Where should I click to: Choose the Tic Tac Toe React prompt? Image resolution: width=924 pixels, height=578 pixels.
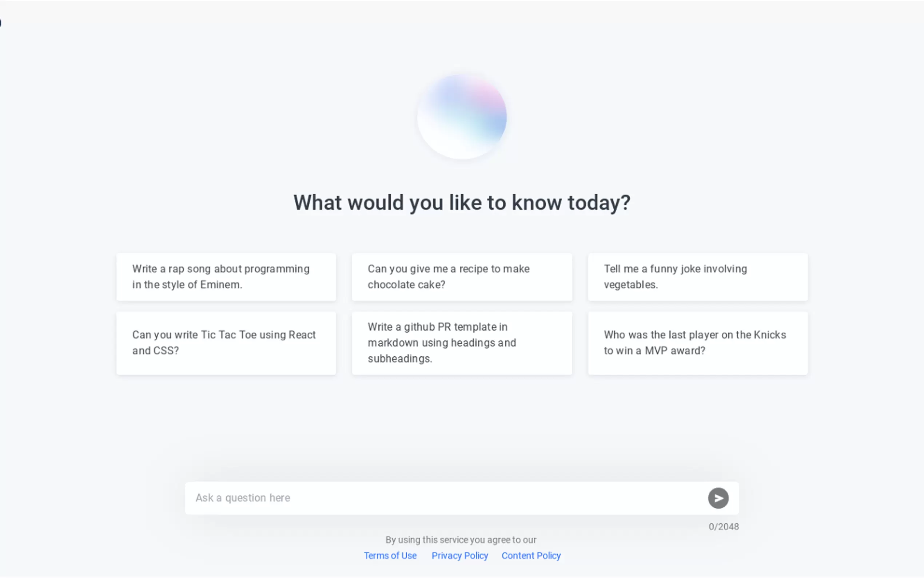pos(226,343)
